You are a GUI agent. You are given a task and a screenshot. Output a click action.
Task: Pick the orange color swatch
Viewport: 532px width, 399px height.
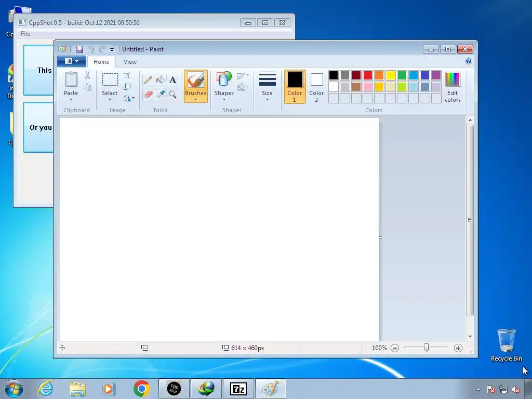pos(379,75)
